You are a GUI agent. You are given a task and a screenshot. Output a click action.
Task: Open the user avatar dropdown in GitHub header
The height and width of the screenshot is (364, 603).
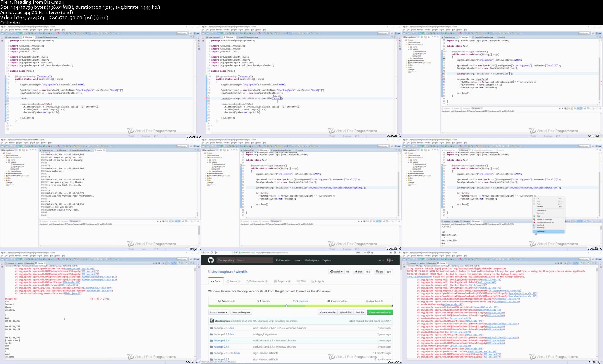click(x=390, y=260)
